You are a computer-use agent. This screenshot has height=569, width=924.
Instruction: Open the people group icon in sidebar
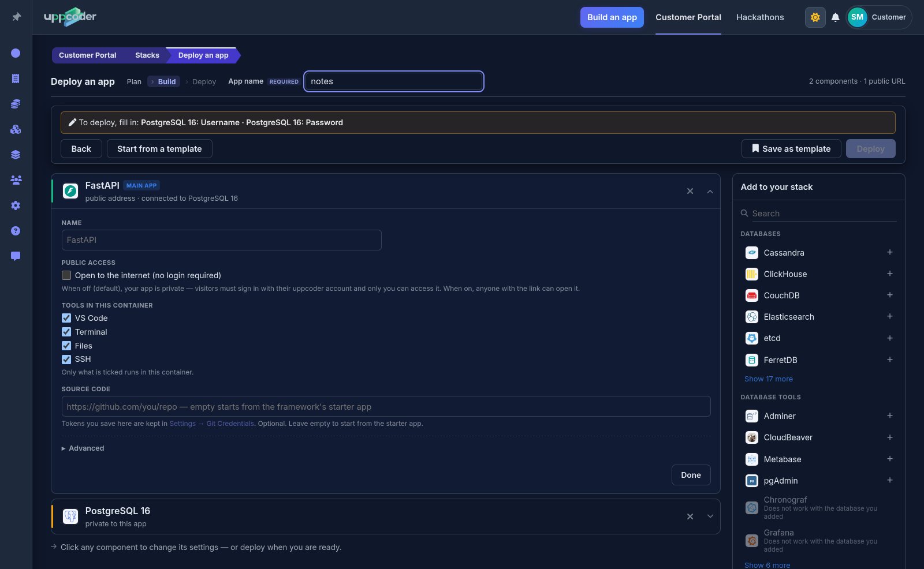point(16,180)
